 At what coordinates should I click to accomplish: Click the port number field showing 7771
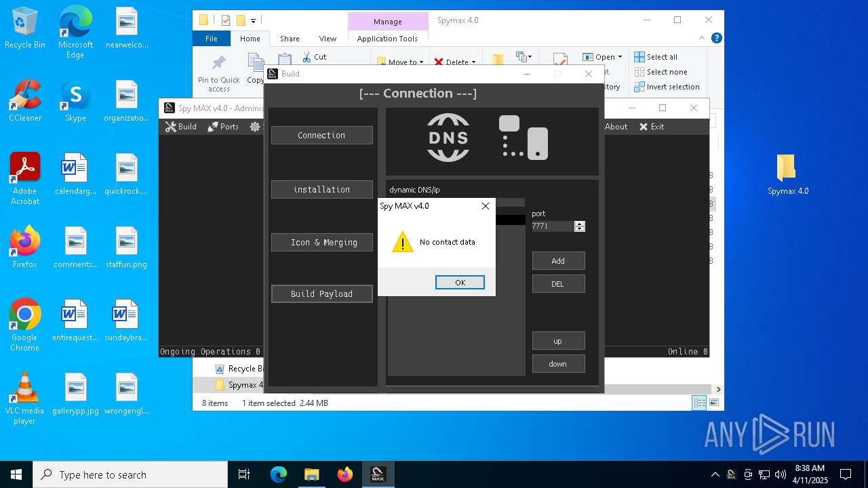(x=552, y=226)
